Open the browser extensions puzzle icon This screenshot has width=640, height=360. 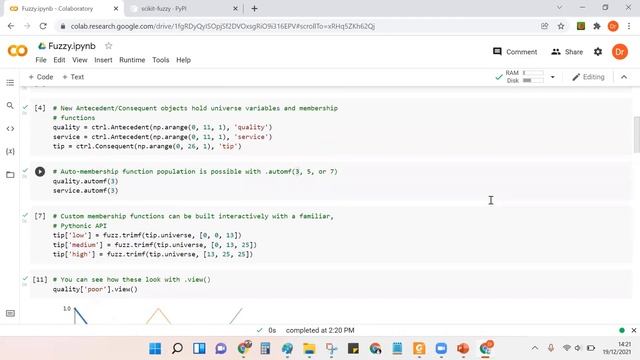click(597, 26)
